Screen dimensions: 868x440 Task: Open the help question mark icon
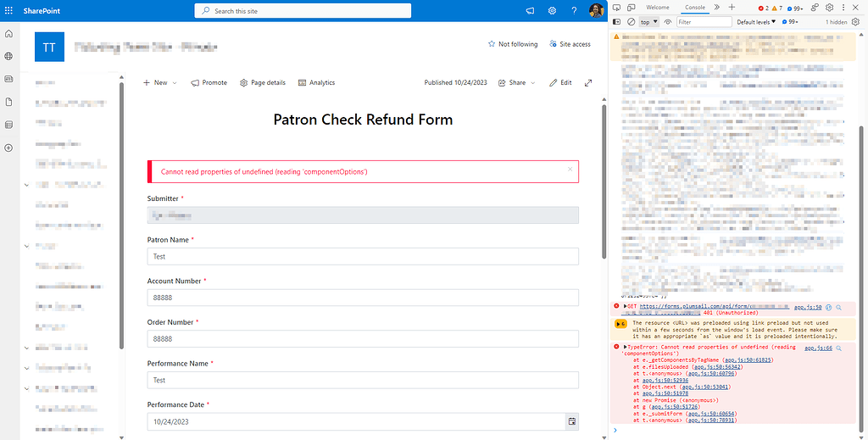pyautogui.click(x=574, y=11)
